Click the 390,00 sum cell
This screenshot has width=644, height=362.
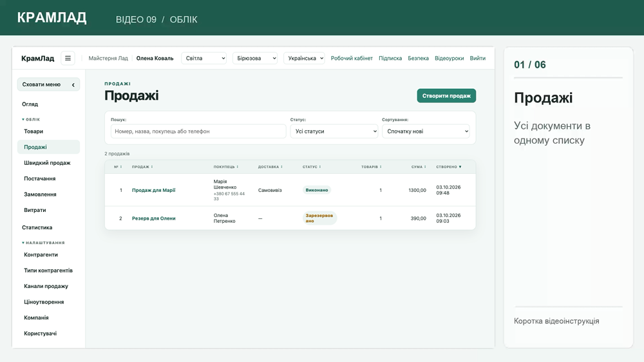coord(419,218)
